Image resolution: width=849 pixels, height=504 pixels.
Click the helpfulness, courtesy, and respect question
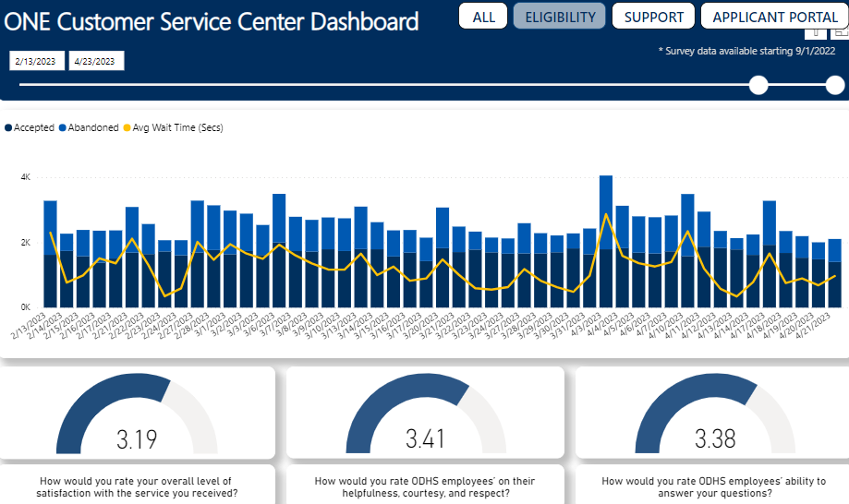pos(425,487)
